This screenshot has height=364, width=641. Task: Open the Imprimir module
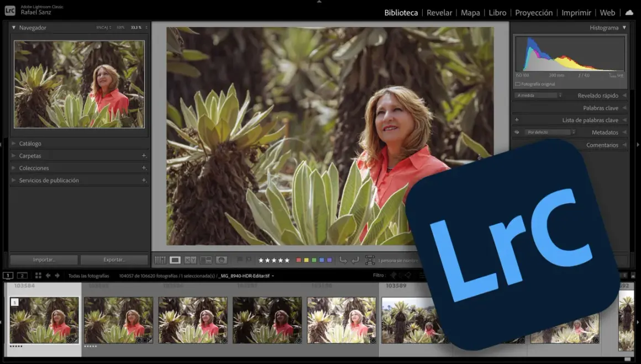(576, 13)
